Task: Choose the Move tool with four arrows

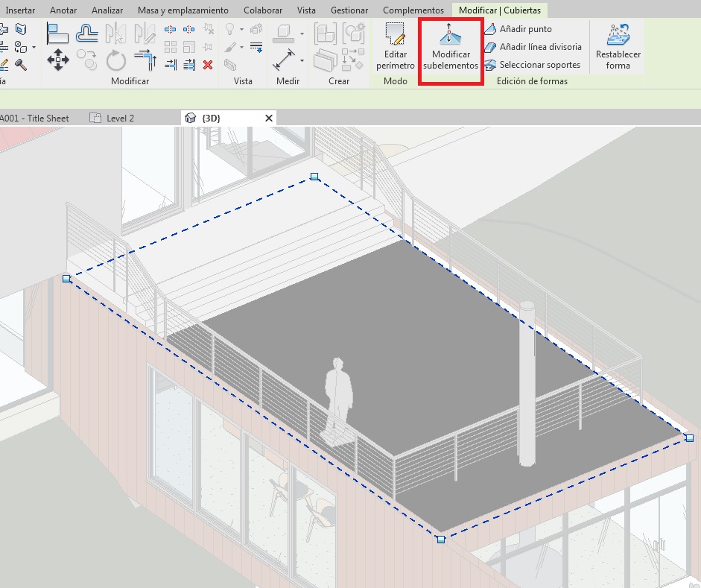Action: tap(58, 60)
